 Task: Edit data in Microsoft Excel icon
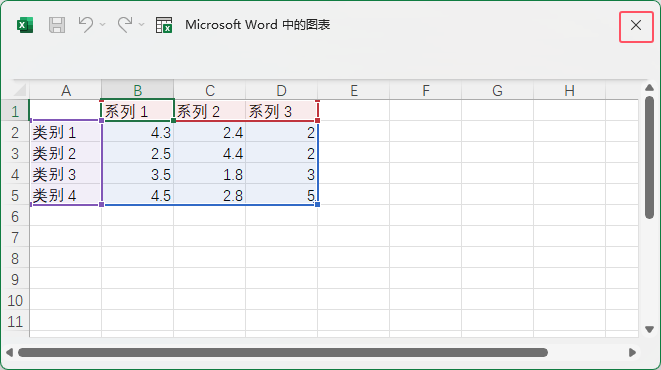click(x=164, y=25)
